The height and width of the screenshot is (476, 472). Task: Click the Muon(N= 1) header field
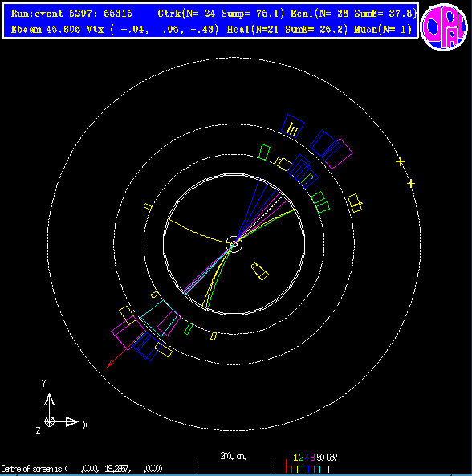coord(383,30)
